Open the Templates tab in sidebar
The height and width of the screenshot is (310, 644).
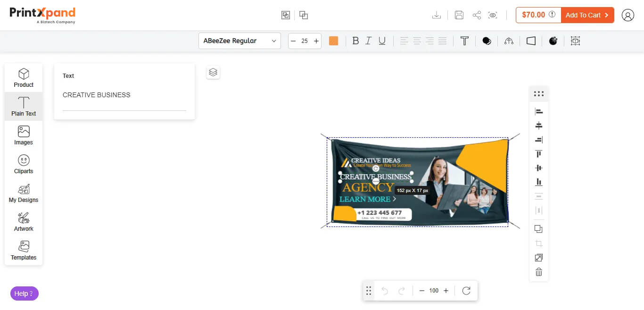pyautogui.click(x=24, y=250)
